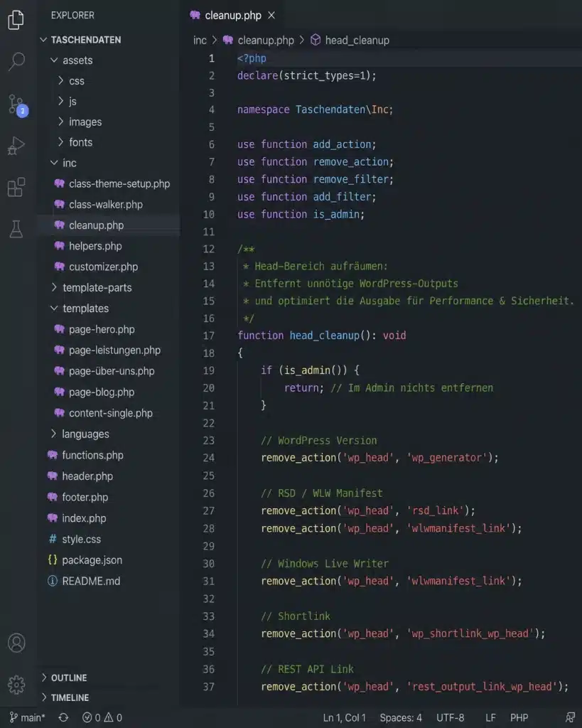Open the Explorer view in activity bar
Image resolution: width=582 pixels, height=728 pixels.
[x=16, y=19]
